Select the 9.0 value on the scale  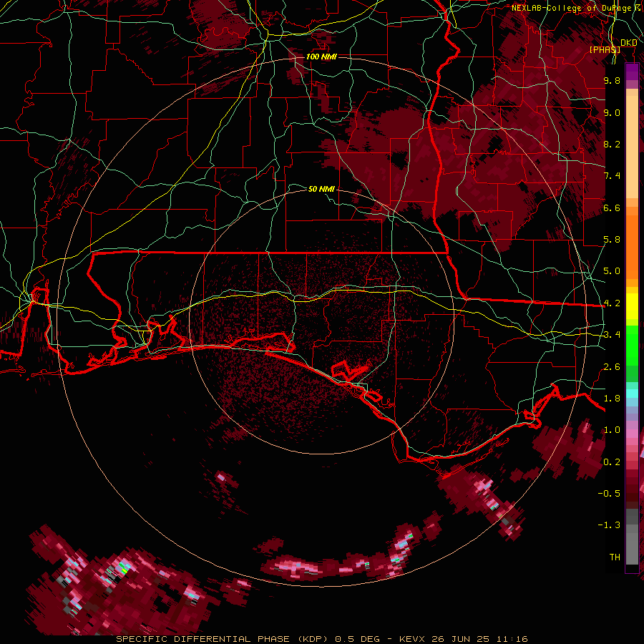point(612,112)
